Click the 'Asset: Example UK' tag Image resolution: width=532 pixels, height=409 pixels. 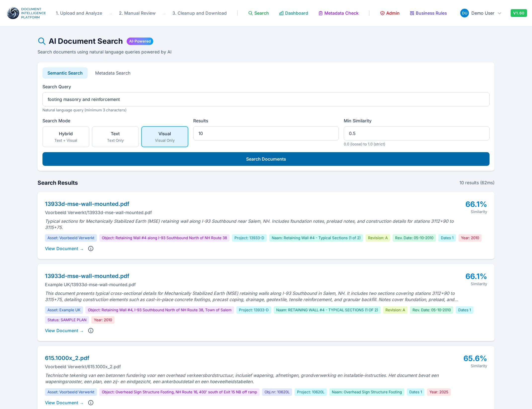tap(64, 310)
